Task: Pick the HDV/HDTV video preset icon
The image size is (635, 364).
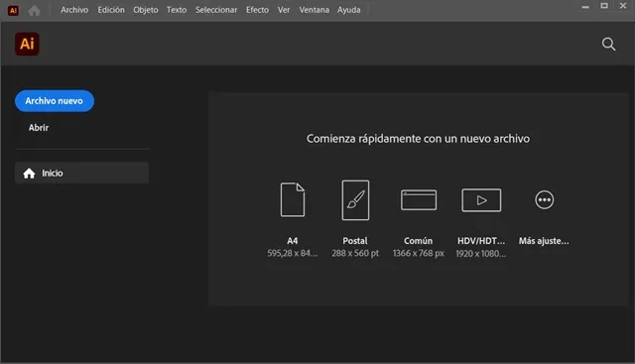Action: (481, 200)
